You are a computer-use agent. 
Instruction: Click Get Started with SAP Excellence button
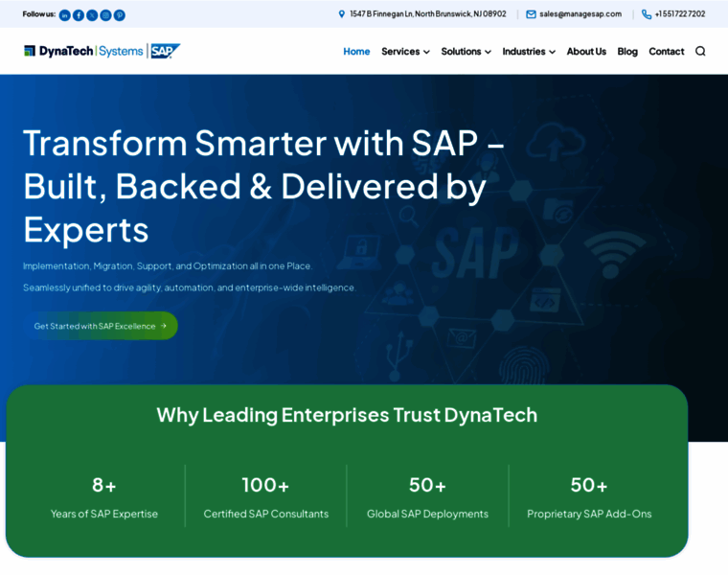coord(101,326)
